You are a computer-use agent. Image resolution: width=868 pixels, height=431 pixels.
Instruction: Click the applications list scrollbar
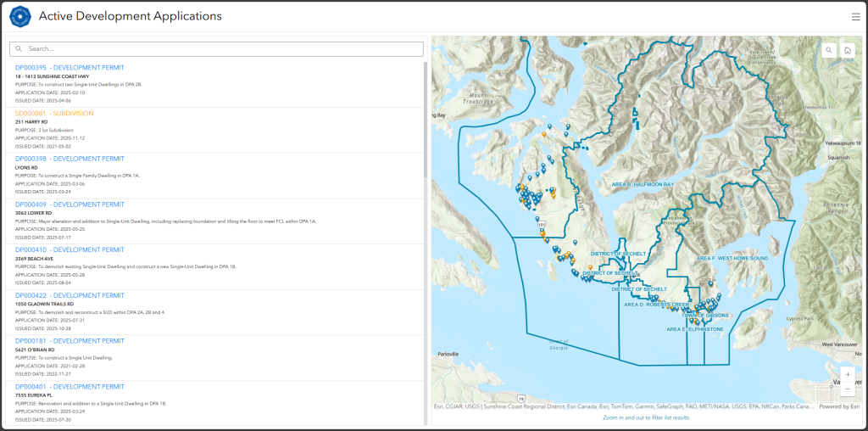[426, 170]
